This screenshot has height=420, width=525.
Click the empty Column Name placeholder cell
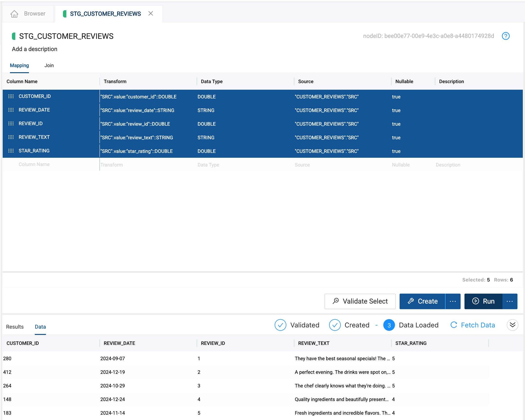click(x=34, y=165)
